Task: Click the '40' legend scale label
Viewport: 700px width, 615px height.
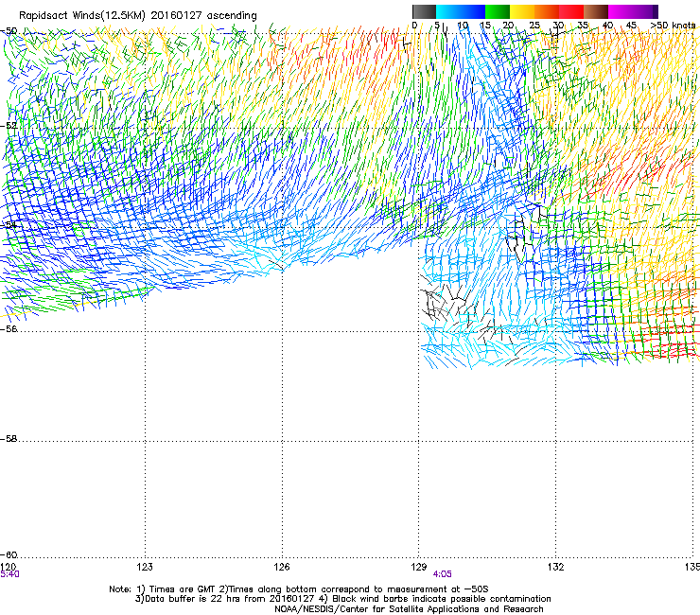Action: [607, 26]
